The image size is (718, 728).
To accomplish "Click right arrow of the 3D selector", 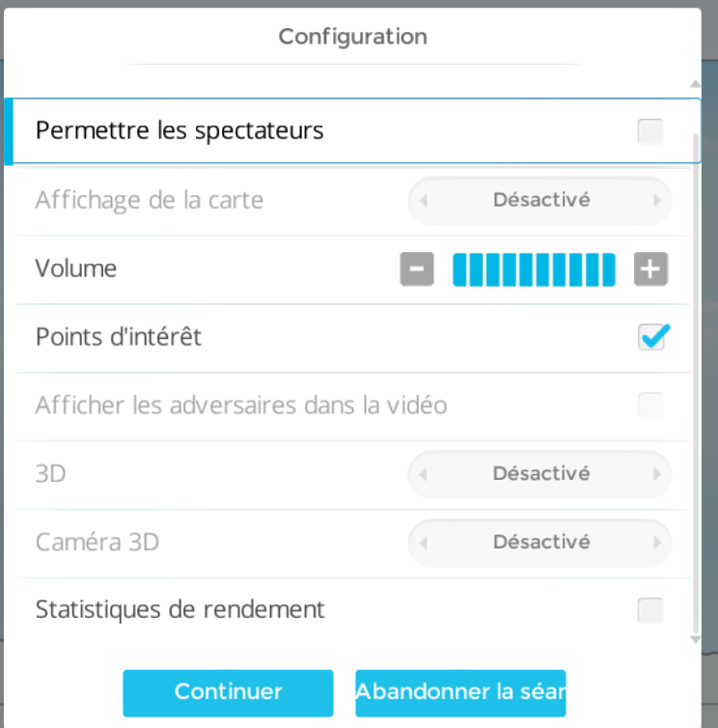I will [657, 474].
